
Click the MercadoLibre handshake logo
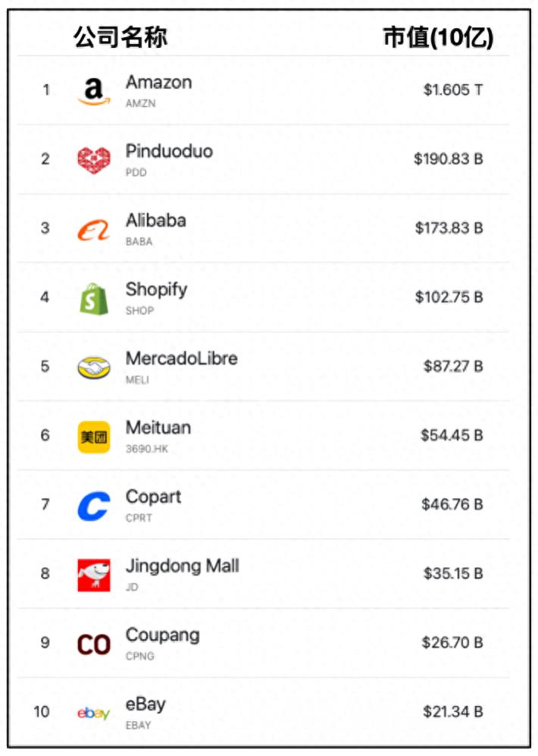[93, 367]
